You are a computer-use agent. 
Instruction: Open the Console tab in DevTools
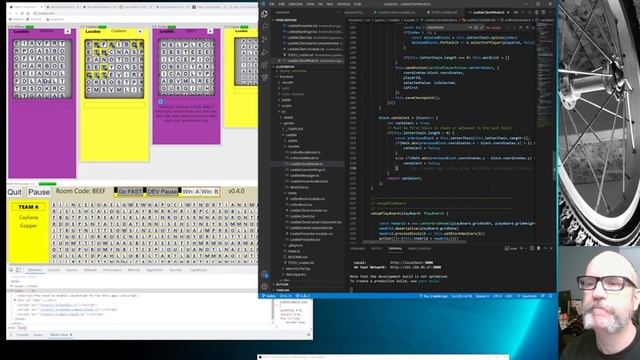pos(53,270)
